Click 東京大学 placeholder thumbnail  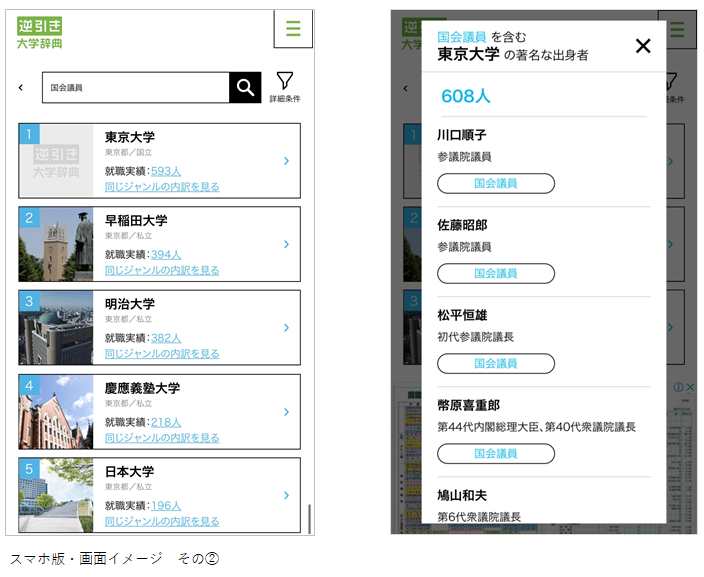tap(56, 161)
